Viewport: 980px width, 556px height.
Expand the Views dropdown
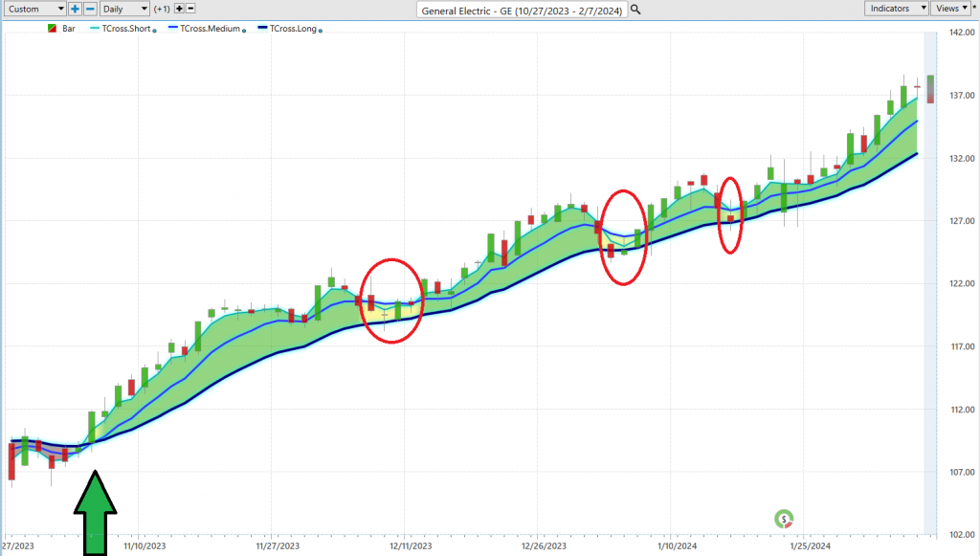coord(950,8)
